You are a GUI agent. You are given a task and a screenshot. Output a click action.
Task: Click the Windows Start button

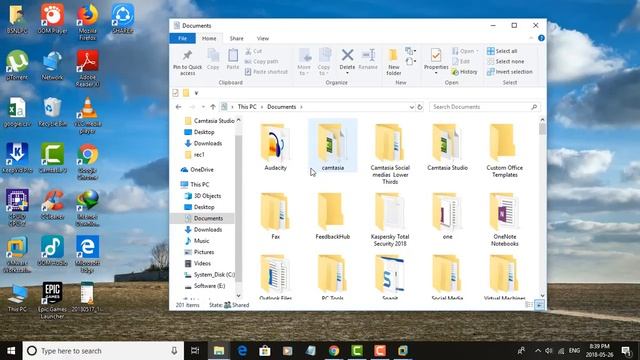11,351
